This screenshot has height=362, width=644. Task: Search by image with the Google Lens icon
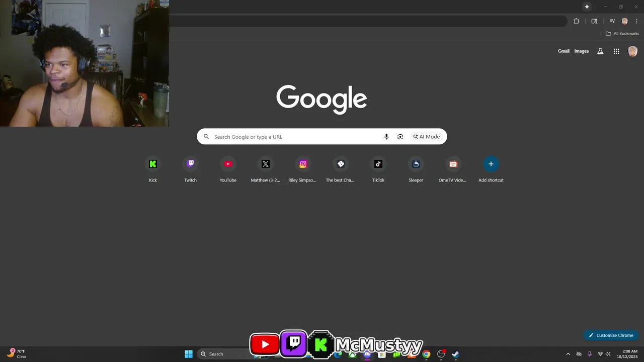400,137
